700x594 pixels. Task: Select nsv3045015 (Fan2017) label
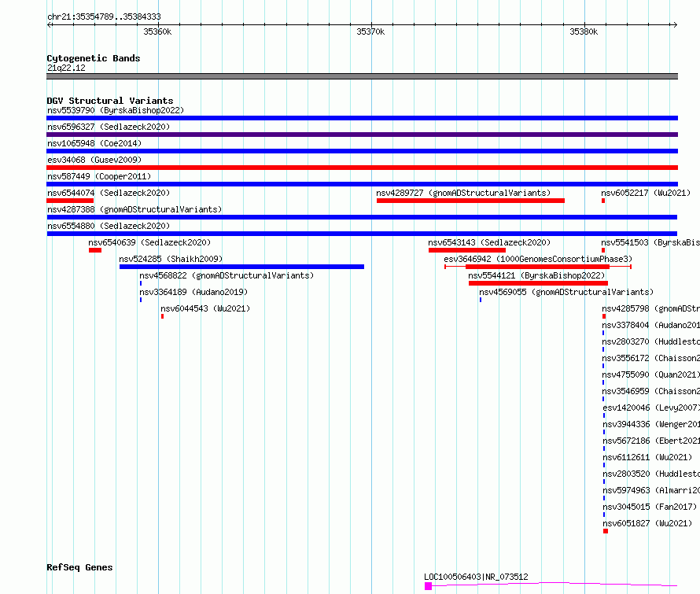pyautogui.click(x=650, y=507)
